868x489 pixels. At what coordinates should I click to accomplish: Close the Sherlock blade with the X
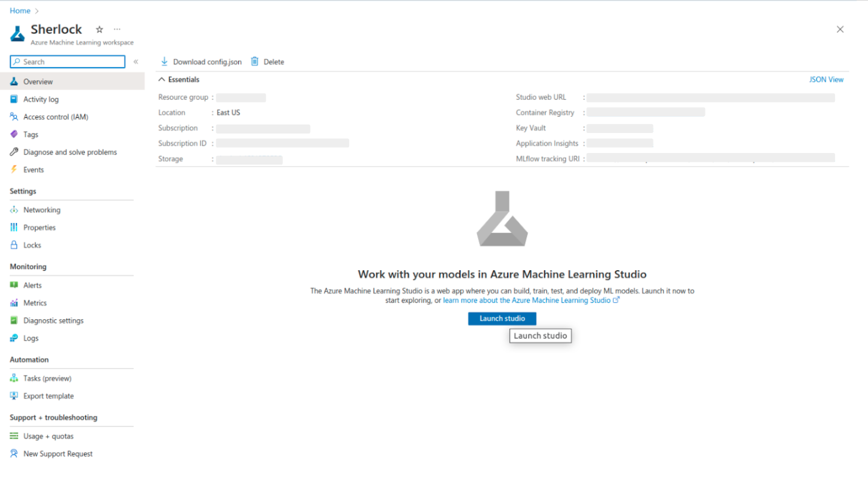tap(840, 29)
